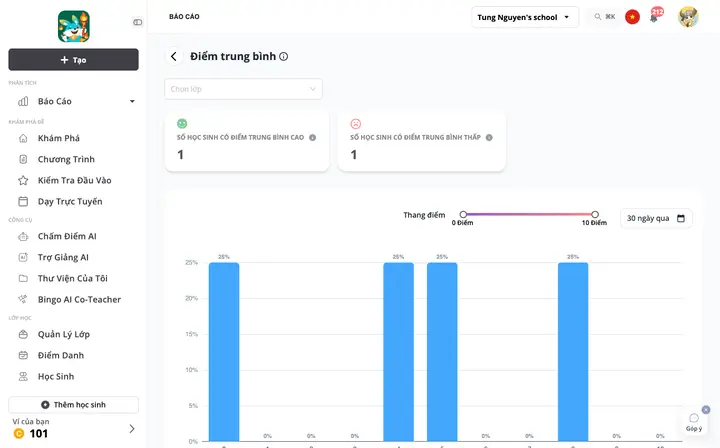
Task: Click Dạy Trực Tuyến calendar icon
Action: coord(23,202)
